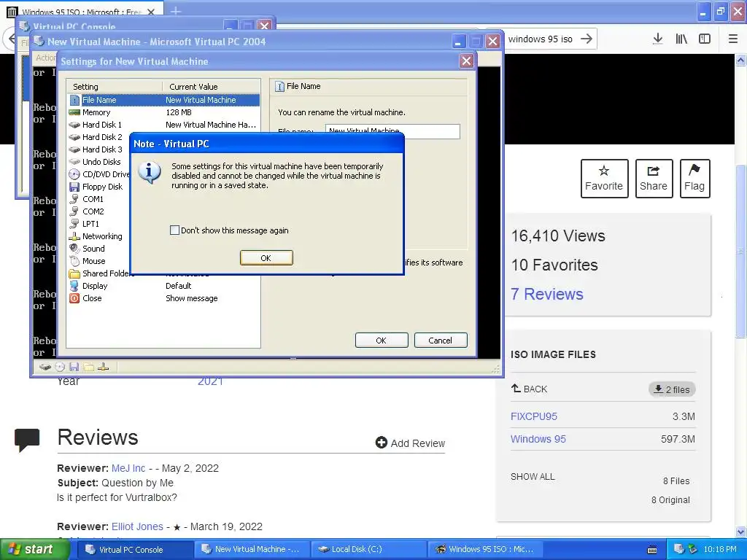This screenshot has height=560, width=747.
Task: Click the search go arrow beside "windows 95 iso"
Action: click(587, 39)
